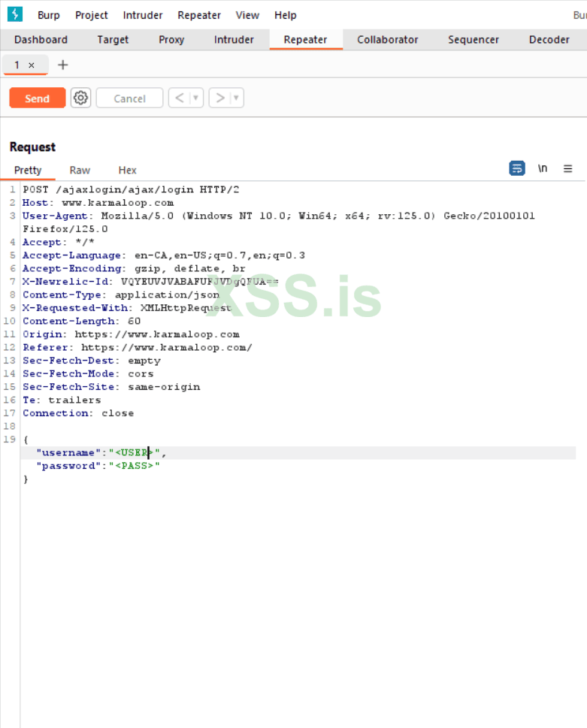The width and height of the screenshot is (587, 728).
Task: Toggle message word wrap icon
Action: tap(517, 168)
